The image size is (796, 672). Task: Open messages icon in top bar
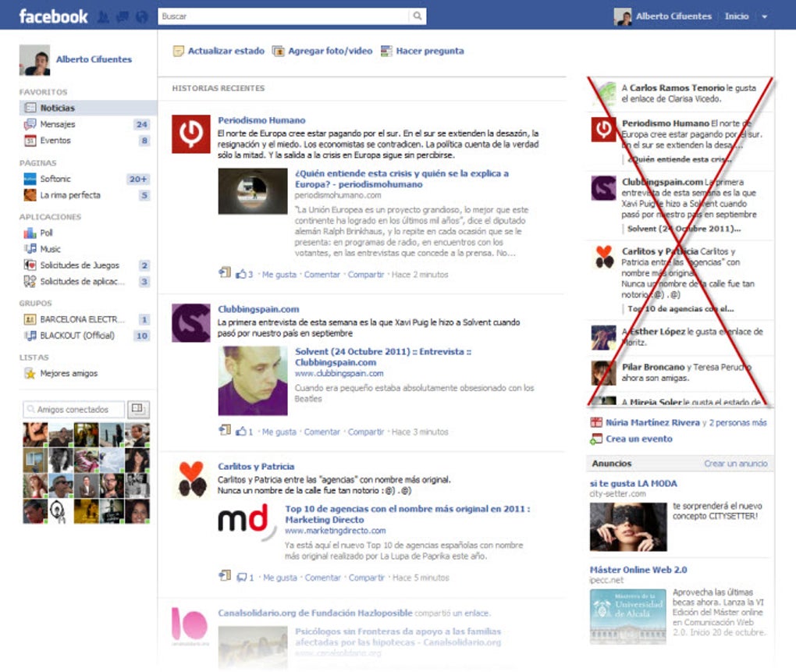[x=123, y=17]
